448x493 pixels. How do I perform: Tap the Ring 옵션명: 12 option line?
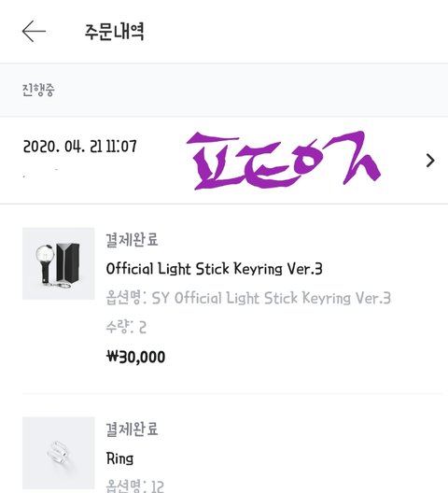pos(135,486)
